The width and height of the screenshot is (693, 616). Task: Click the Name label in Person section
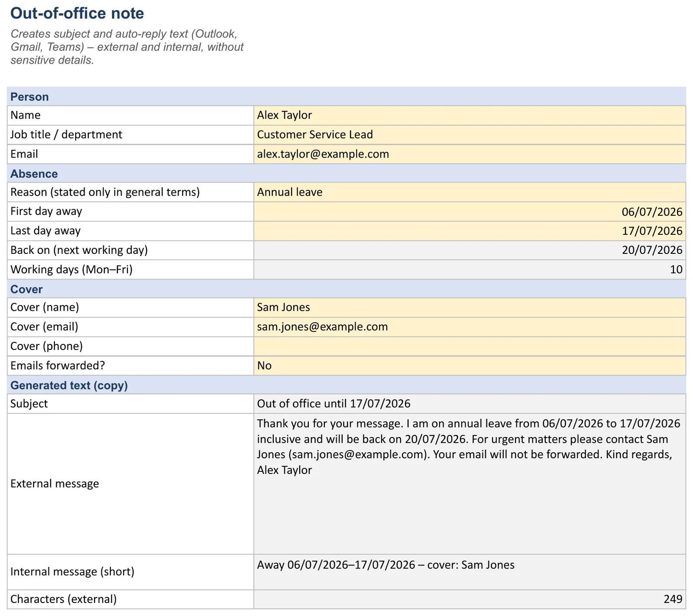(26, 115)
